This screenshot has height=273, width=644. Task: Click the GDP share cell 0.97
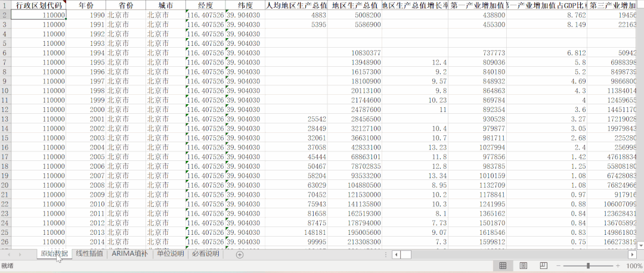tap(547, 194)
